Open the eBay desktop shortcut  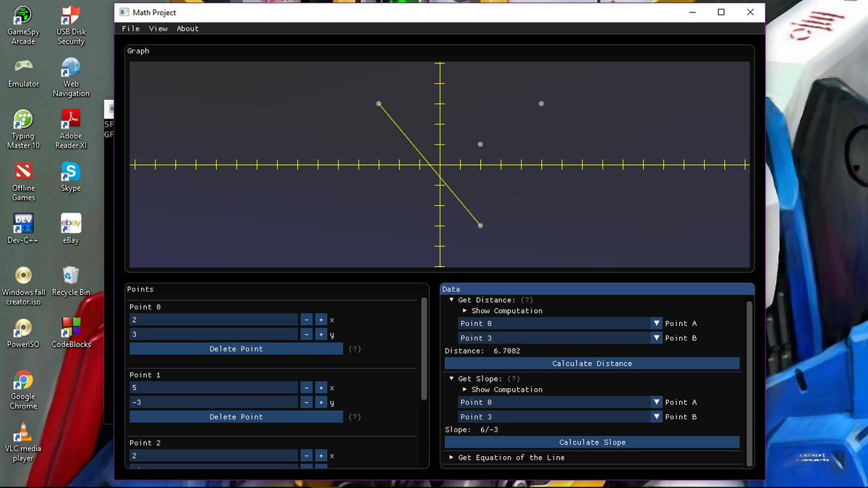click(x=71, y=228)
